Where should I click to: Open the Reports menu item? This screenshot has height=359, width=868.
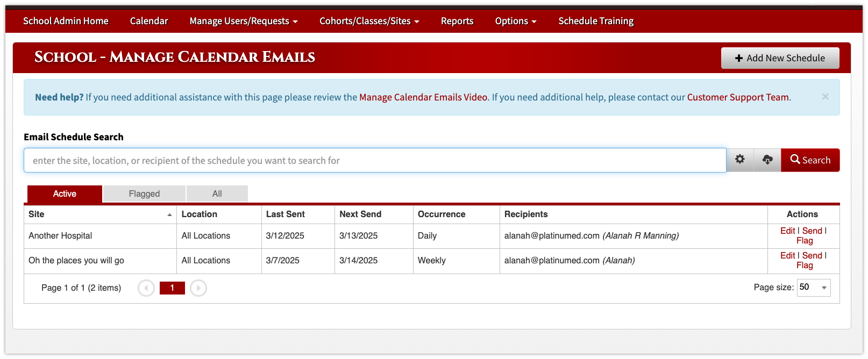click(x=457, y=21)
